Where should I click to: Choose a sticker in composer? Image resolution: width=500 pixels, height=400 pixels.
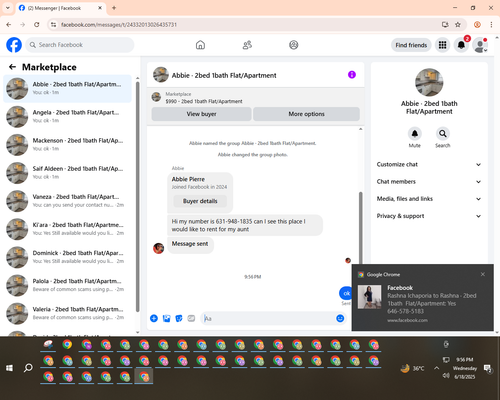[x=179, y=318]
